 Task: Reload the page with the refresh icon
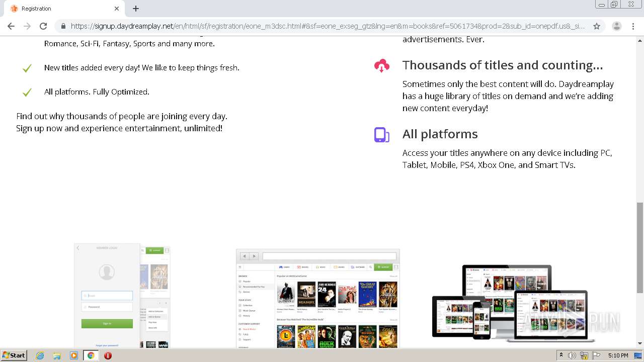43,26
